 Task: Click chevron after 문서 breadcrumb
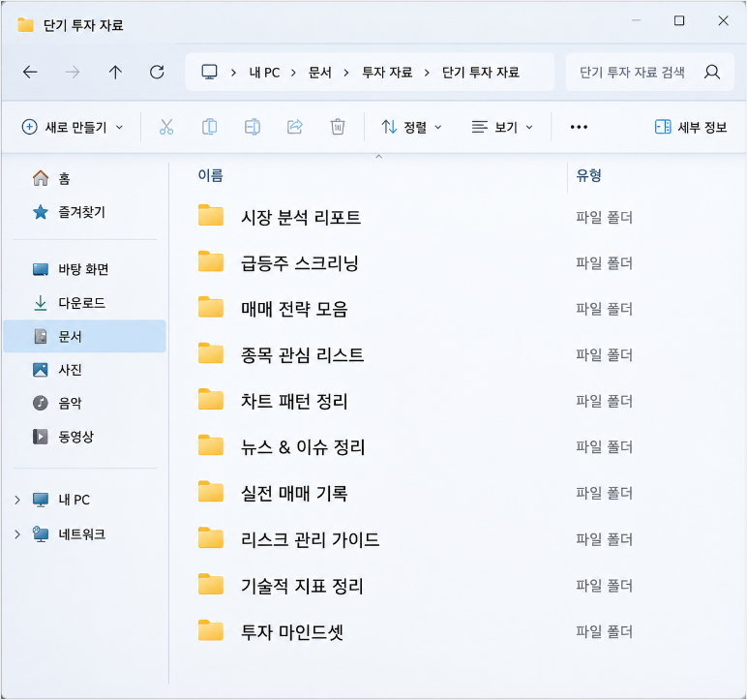346,73
